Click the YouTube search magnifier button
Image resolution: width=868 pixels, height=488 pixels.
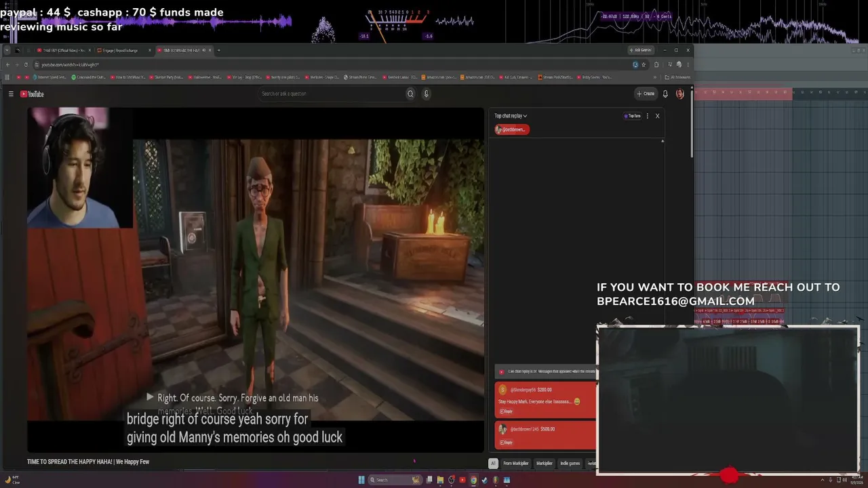(x=410, y=94)
